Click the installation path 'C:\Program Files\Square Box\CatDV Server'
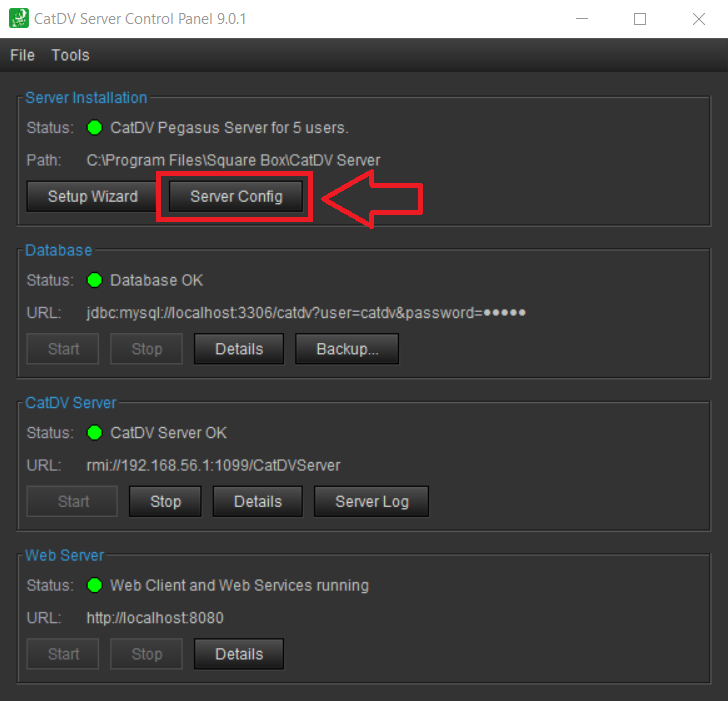Image resolution: width=728 pixels, height=701 pixels. click(x=233, y=160)
